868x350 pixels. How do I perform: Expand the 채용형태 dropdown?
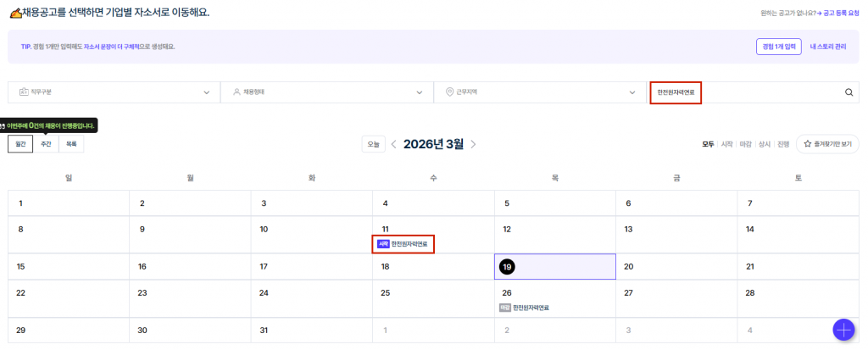click(326, 92)
